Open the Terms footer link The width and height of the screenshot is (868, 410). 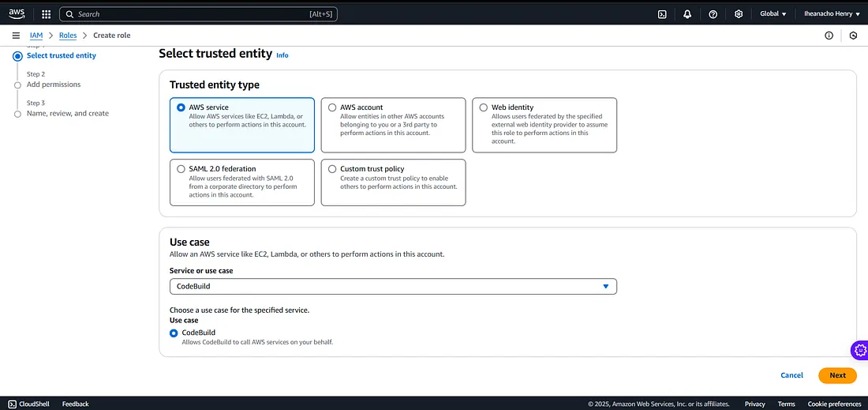tap(786, 404)
